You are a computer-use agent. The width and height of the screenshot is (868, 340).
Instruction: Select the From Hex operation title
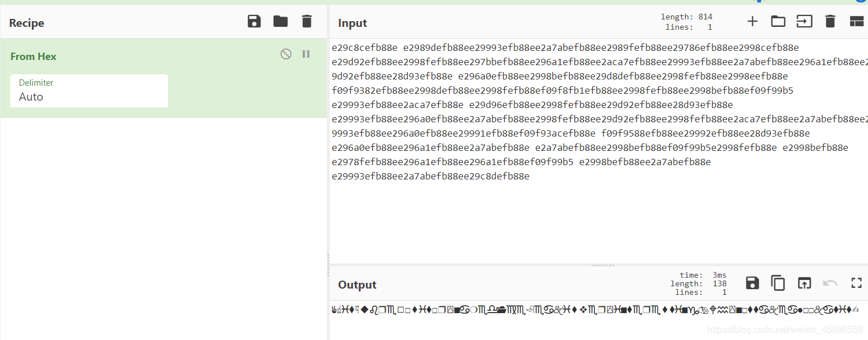[34, 57]
